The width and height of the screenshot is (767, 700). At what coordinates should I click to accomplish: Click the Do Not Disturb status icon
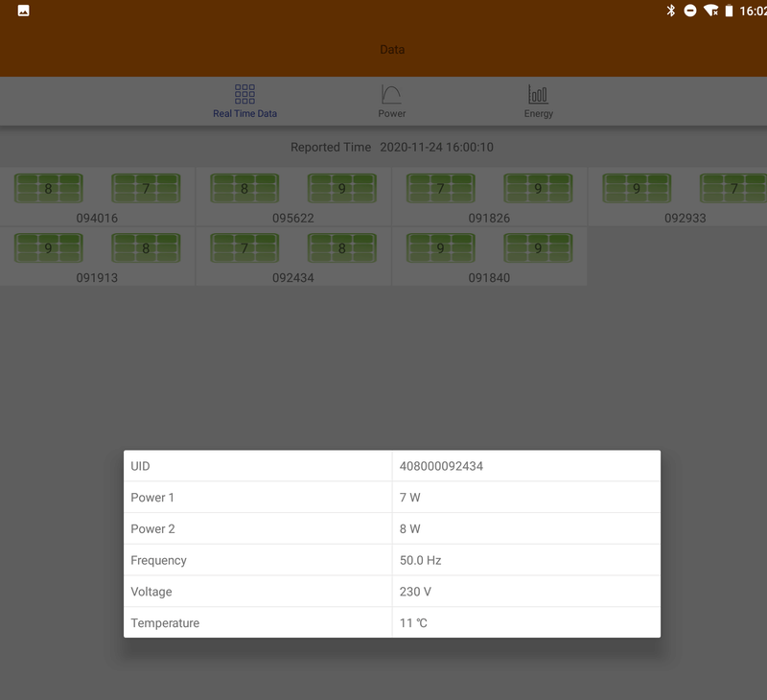point(690,11)
